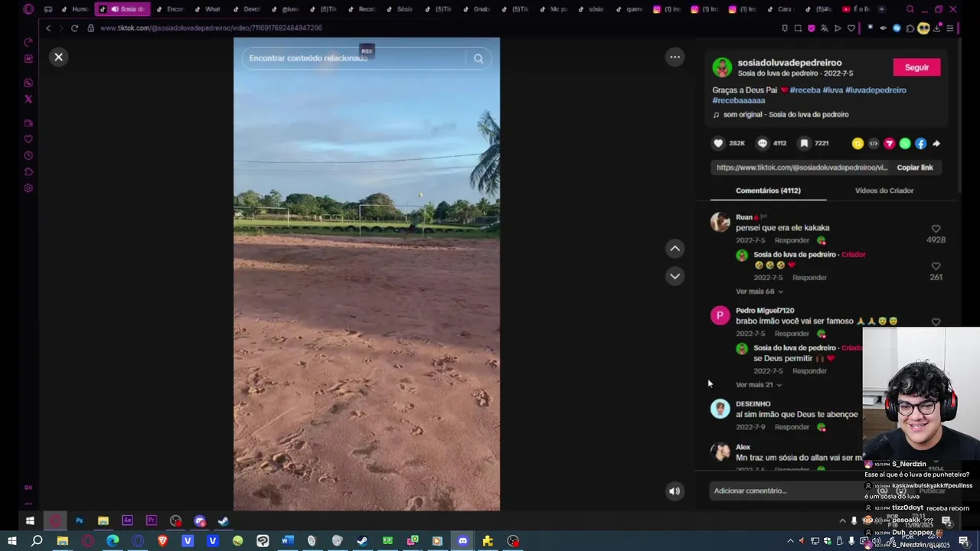Click the video URL link field
Viewport: 980px width, 551px height.
click(x=802, y=168)
